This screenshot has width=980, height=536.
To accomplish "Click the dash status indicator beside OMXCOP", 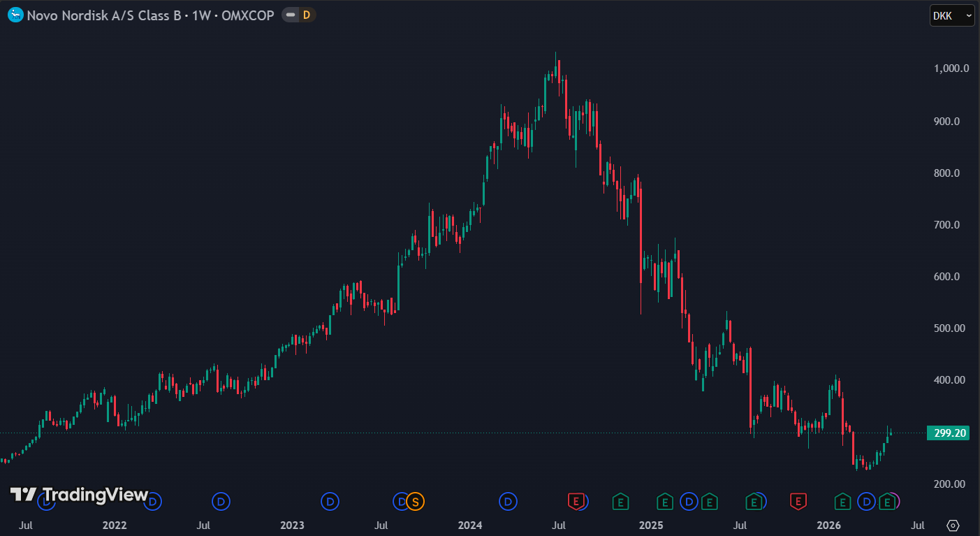I will 291,15.
